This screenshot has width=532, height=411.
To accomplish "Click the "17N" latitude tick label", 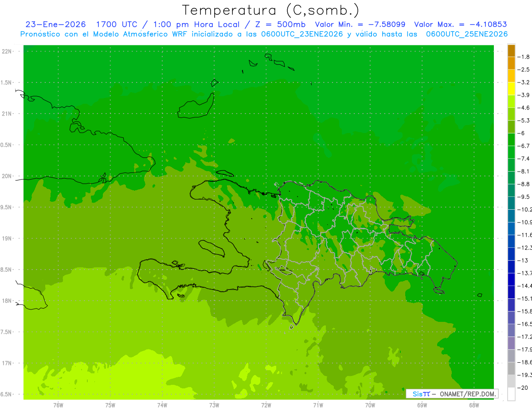I will click(x=7, y=363).
